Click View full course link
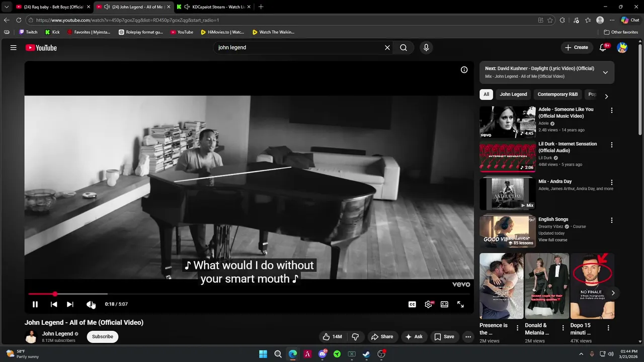644x362 pixels. [x=552, y=240]
